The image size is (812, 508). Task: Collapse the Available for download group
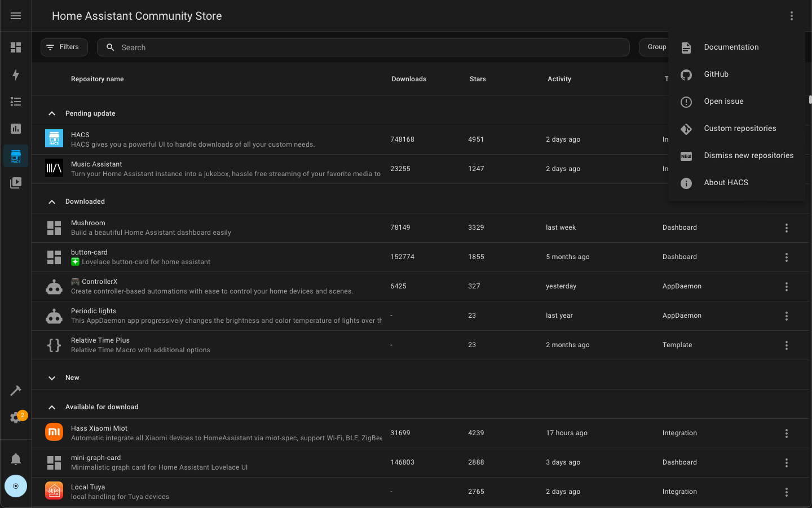(52, 407)
